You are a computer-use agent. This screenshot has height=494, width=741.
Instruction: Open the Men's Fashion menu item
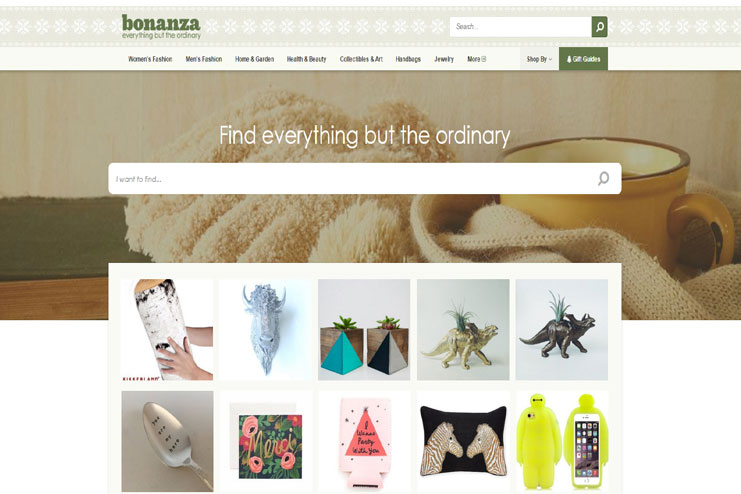(204, 59)
